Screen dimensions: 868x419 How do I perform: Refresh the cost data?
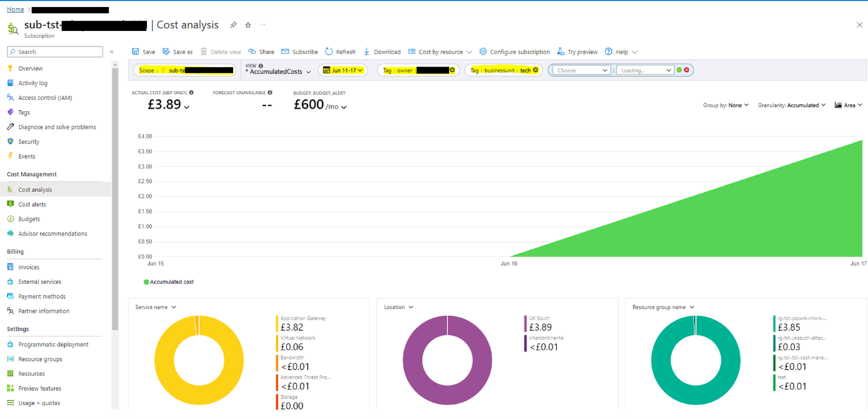(340, 52)
